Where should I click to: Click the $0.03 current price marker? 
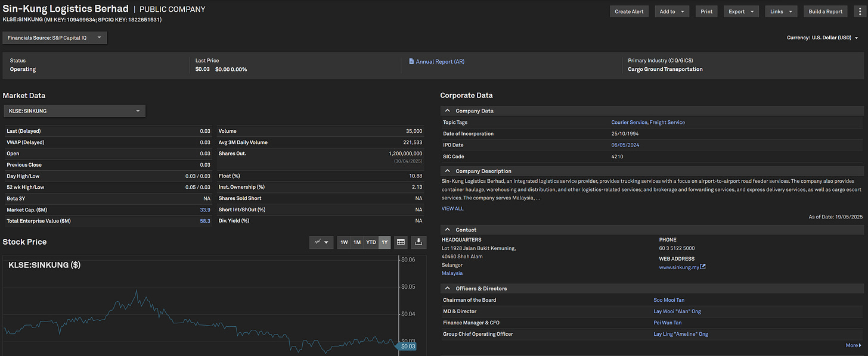click(407, 346)
